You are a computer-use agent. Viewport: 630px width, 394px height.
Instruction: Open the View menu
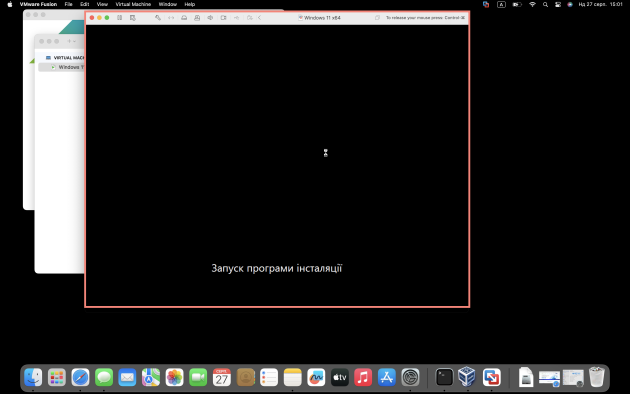102,4
